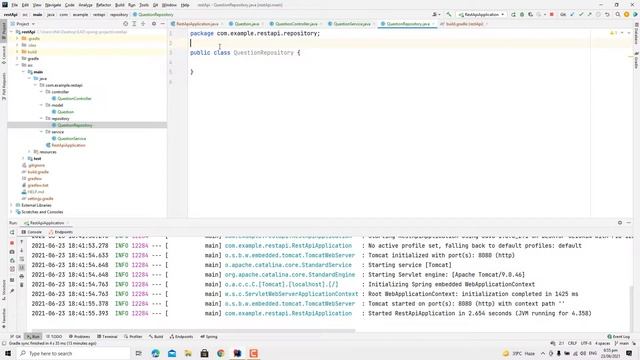
Task: Open Windows Start menu
Action: click(x=8, y=353)
